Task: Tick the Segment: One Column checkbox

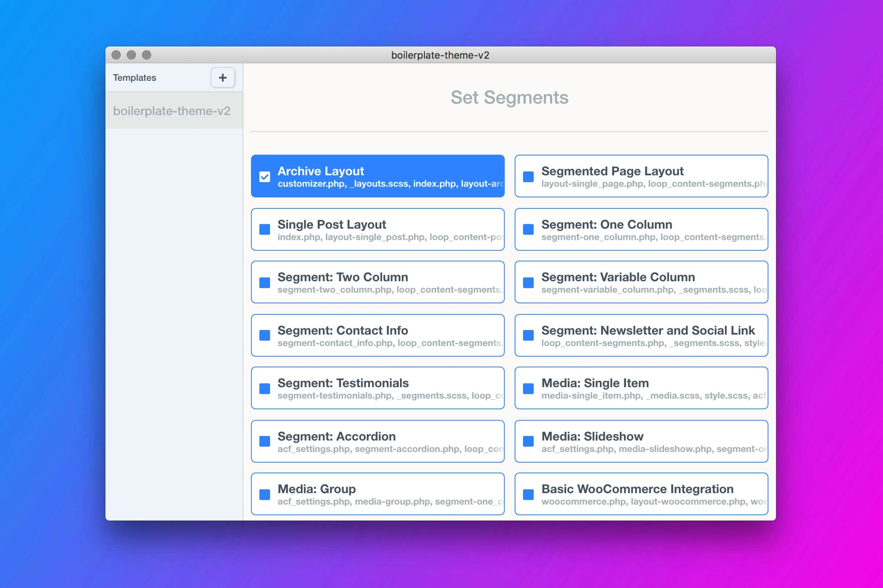Action: 528,229
